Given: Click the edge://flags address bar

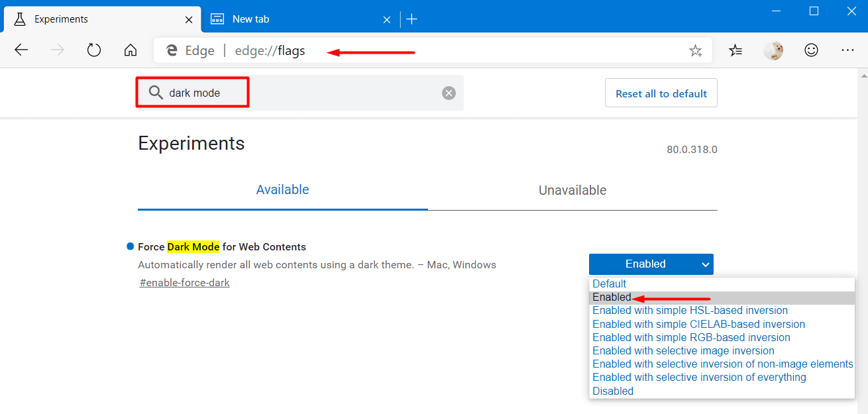Looking at the screenshot, I should (x=433, y=50).
